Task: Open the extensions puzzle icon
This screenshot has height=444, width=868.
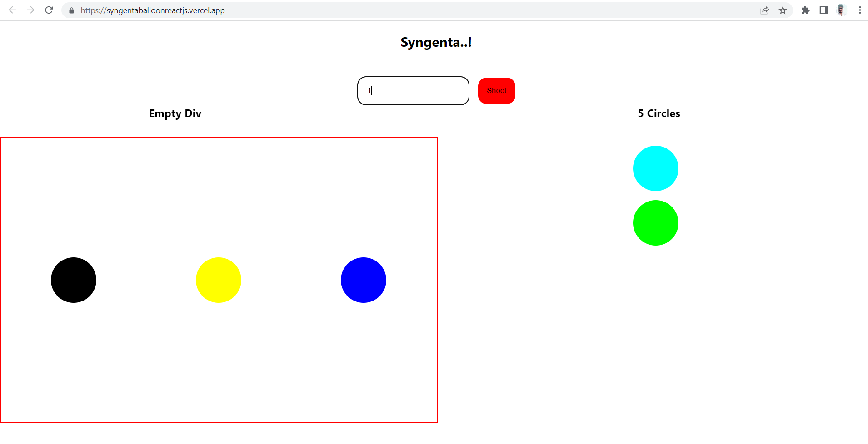Action: 805,10
